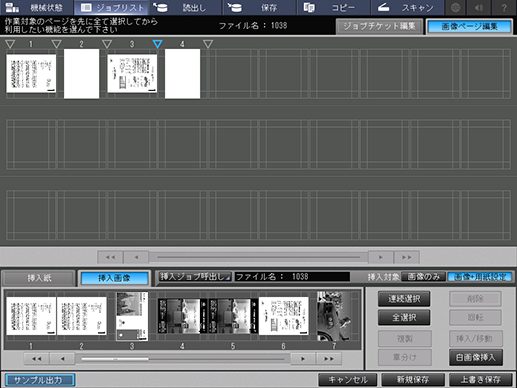Open the 保存 store tab

[x=260, y=7]
